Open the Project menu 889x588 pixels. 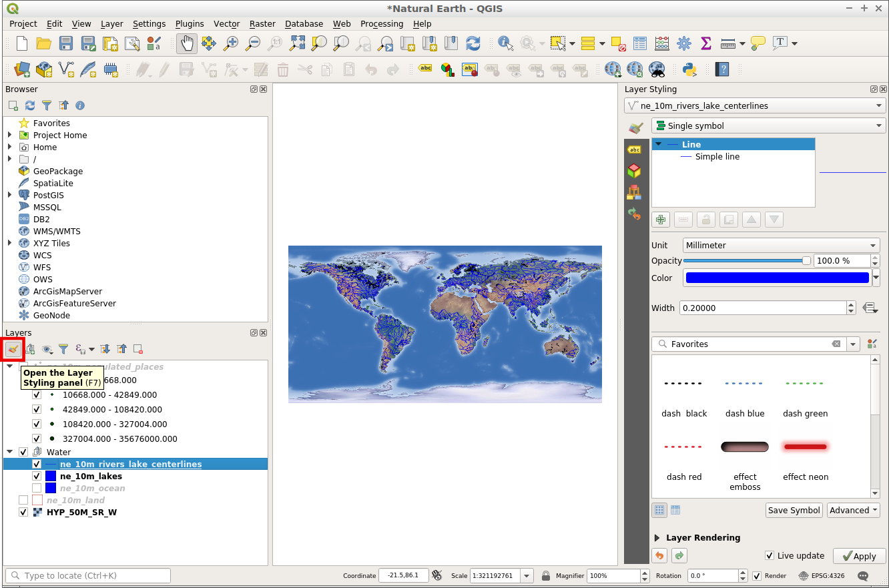[23, 23]
